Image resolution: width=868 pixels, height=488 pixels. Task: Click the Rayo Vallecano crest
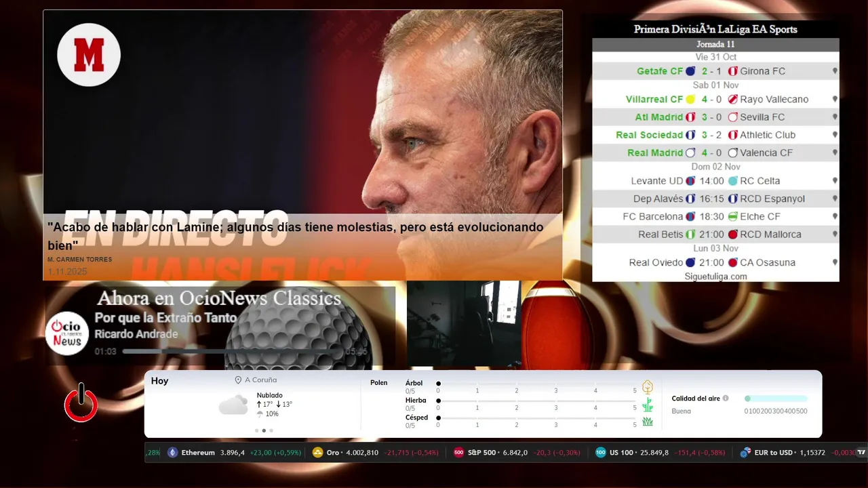tap(732, 99)
